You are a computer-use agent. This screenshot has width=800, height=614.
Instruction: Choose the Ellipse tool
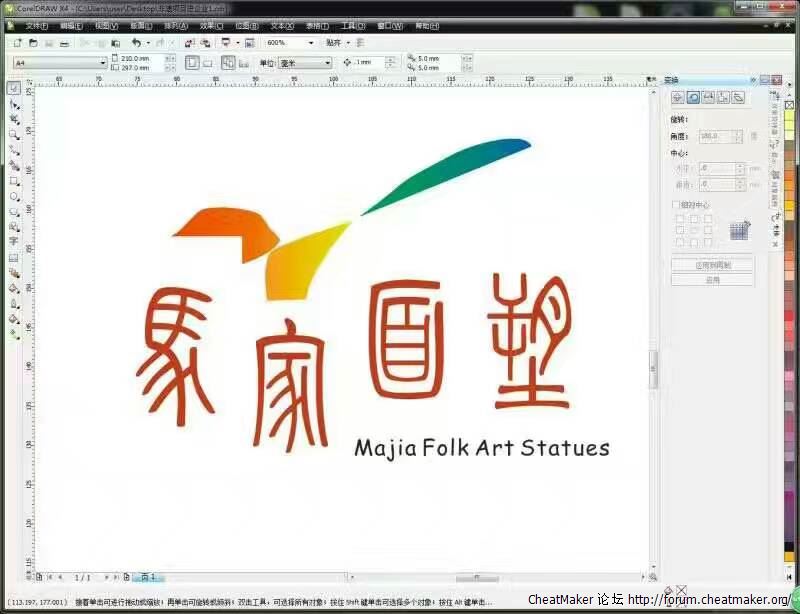(x=14, y=196)
